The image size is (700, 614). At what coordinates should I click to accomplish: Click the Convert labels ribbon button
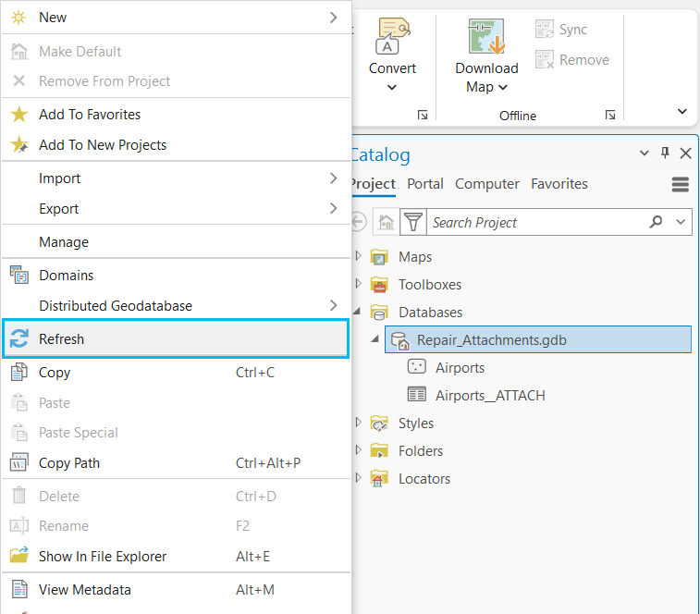[x=392, y=45]
